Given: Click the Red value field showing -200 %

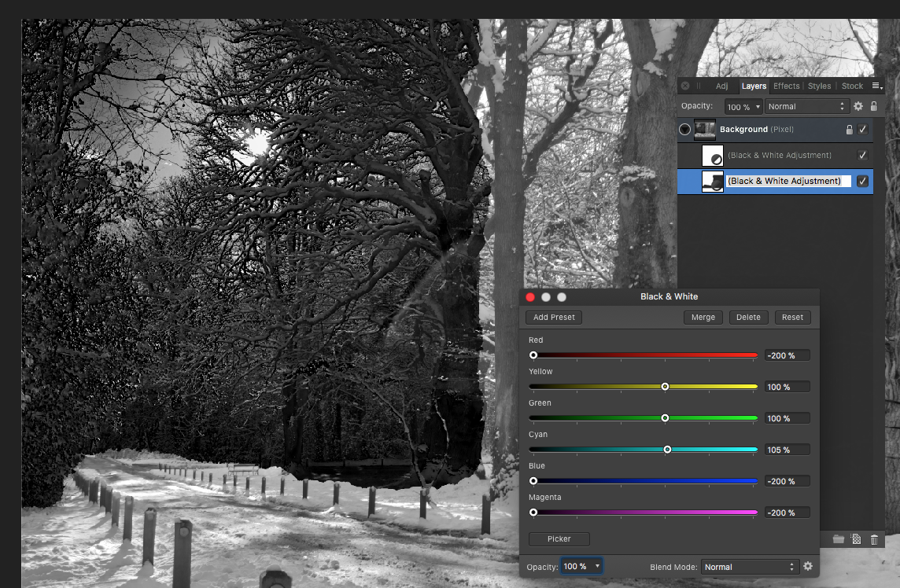Looking at the screenshot, I should pos(787,355).
